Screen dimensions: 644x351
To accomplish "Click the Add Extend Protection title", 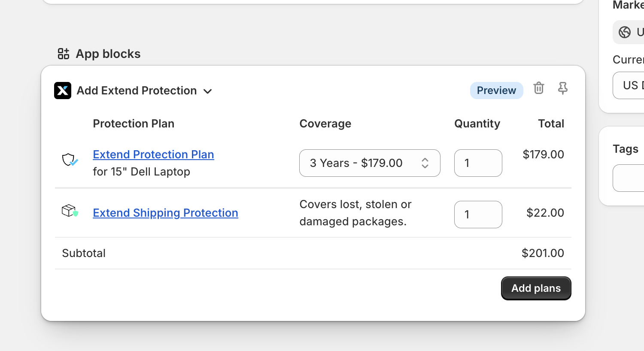I will [137, 91].
